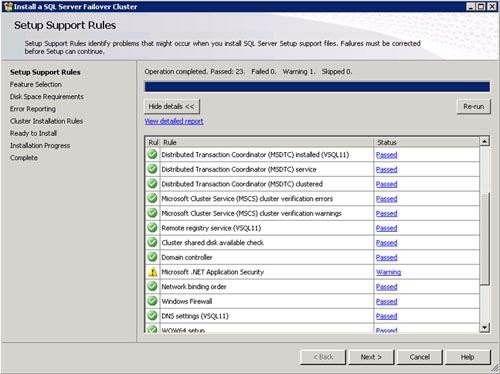The width and height of the screenshot is (500, 374).
Task: Open Passed link for Network binding order
Action: [386, 287]
